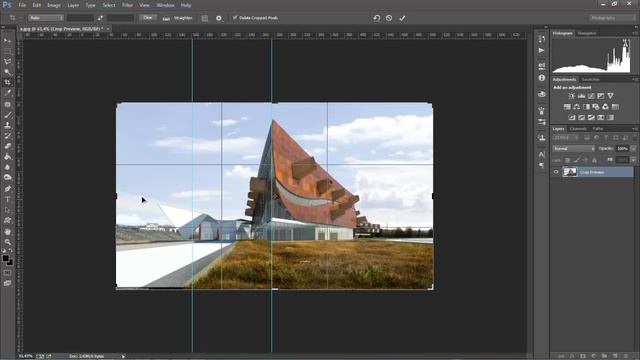Select the Hand tool
This screenshot has width=640, height=360.
[x=7, y=231]
